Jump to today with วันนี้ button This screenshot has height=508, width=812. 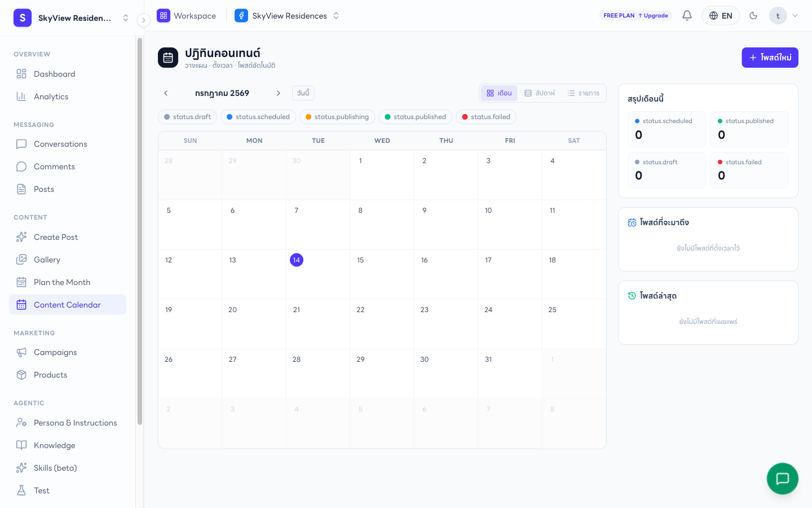[303, 93]
